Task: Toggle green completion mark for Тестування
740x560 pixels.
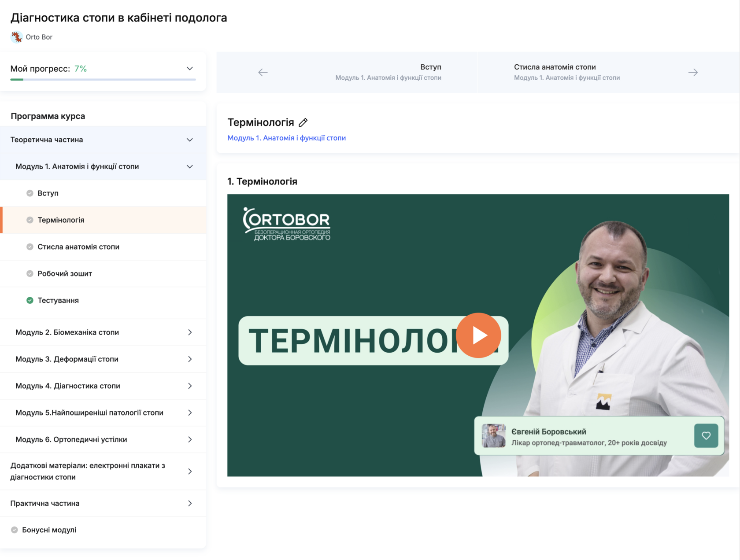Action: pyautogui.click(x=30, y=301)
